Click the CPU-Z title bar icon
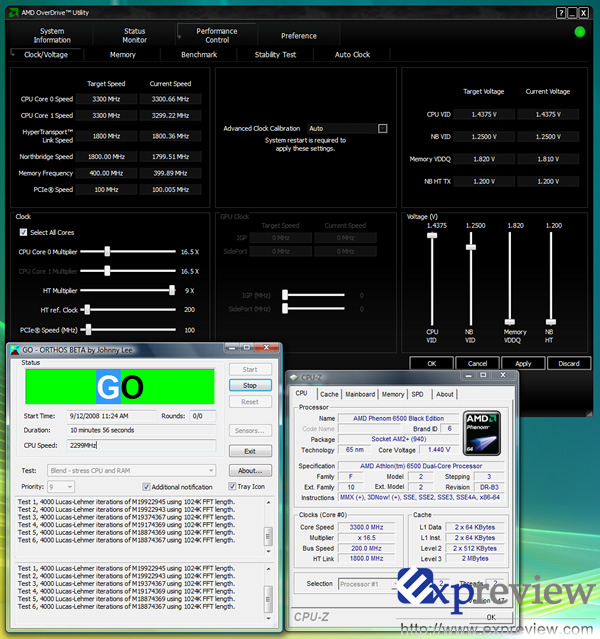Screen dimensions: 600x639 coord(293,377)
